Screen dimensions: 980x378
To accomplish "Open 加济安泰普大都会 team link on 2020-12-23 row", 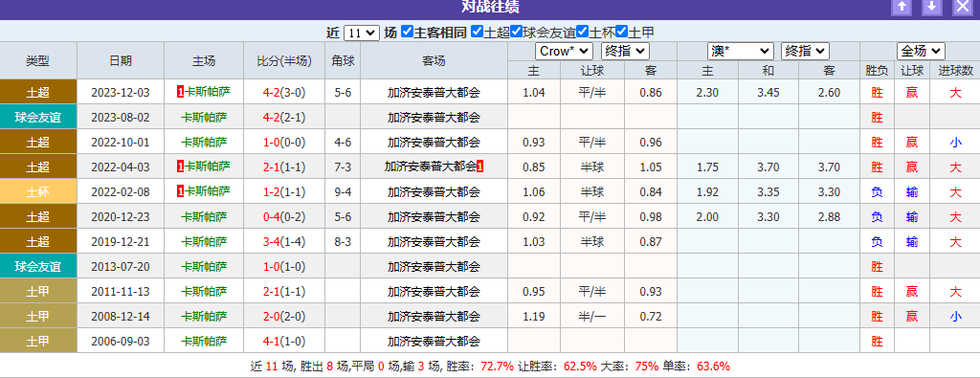I will tap(434, 217).
